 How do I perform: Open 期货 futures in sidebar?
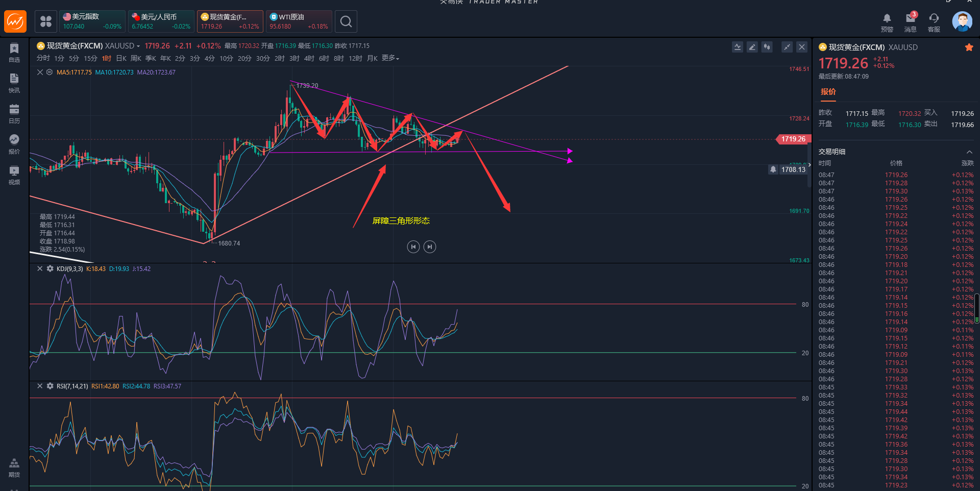pyautogui.click(x=14, y=468)
